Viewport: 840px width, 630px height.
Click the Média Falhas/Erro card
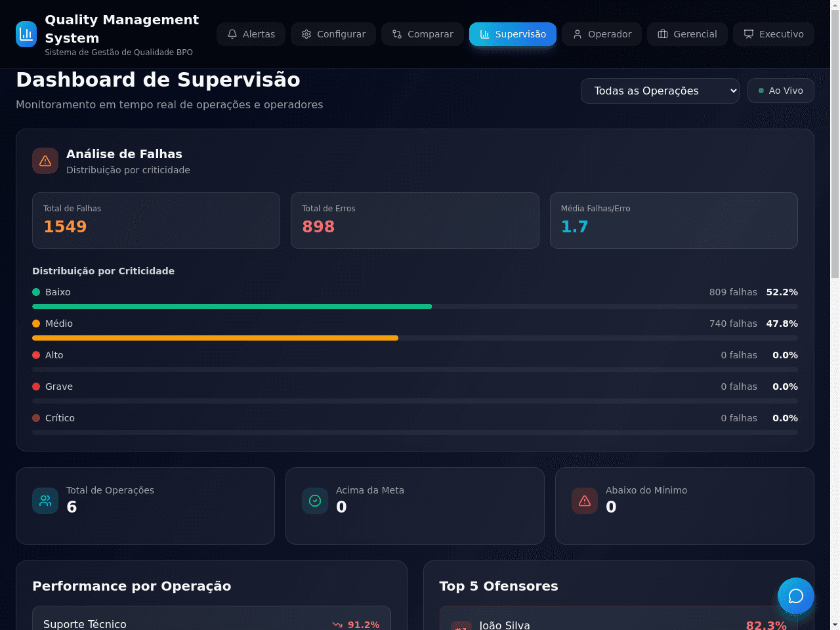pos(674,220)
